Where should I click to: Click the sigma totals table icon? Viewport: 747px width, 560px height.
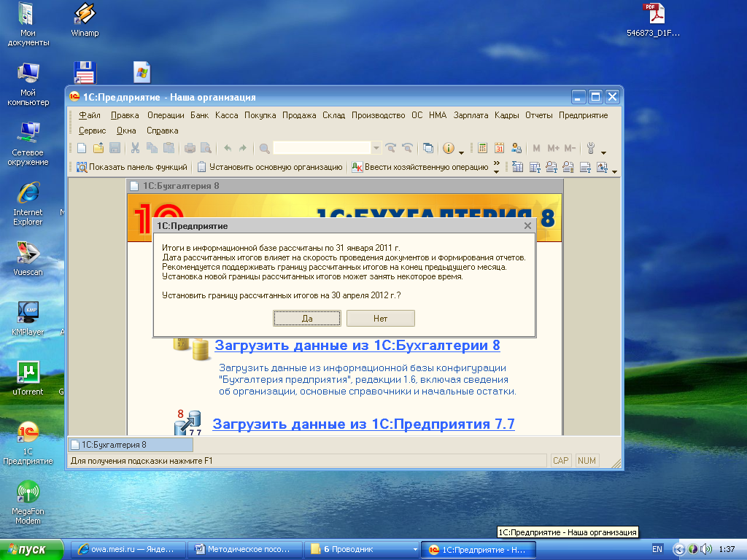coord(517,167)
